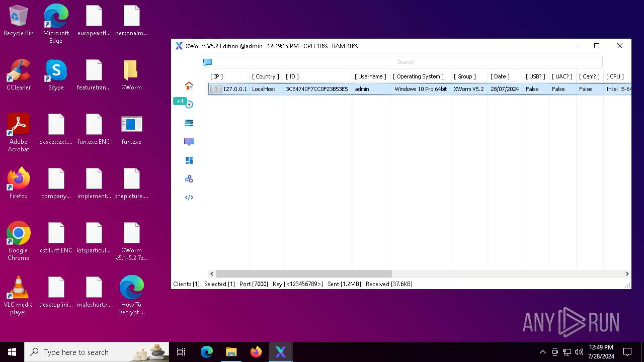Click the unknown flag icon beside 127.0.0.1
Screen dimensions: 644x362
click(216, 89)
